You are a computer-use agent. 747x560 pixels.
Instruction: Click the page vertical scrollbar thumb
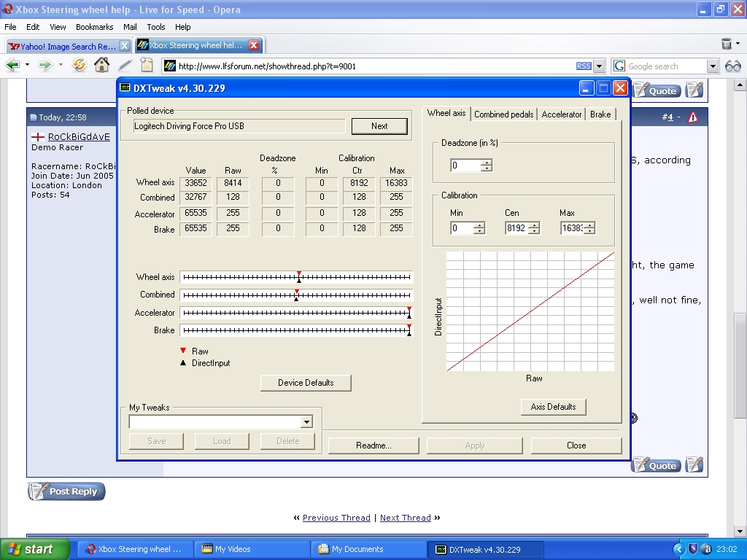740,365
